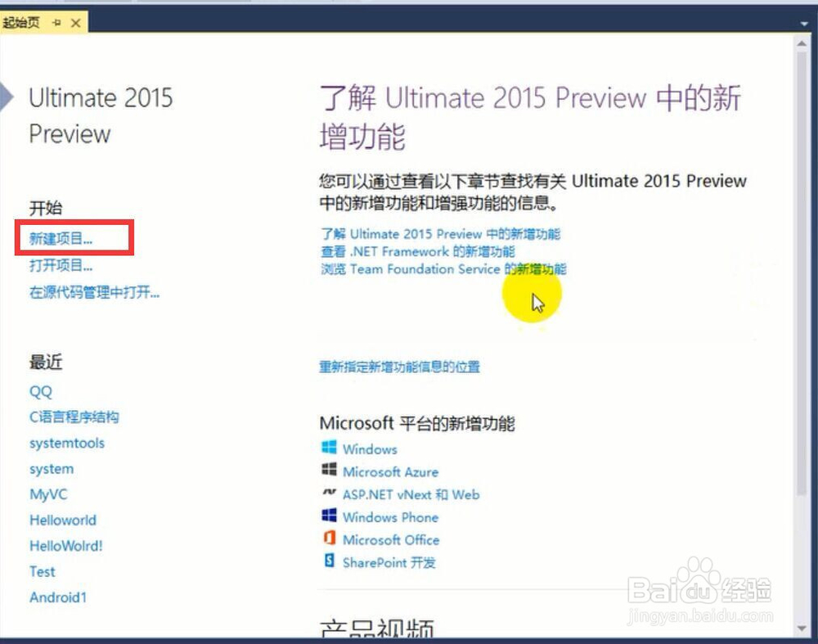Close the 起始页 tab
The image size is (818, 644).
coord(75,23)
